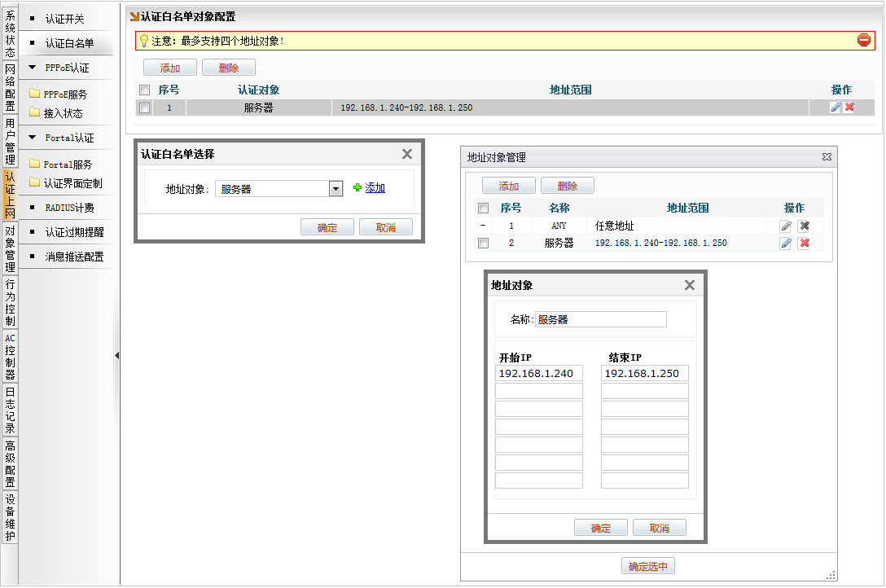
Task: Click edit pencil for 服务器 address object
Action: (786, 244)
